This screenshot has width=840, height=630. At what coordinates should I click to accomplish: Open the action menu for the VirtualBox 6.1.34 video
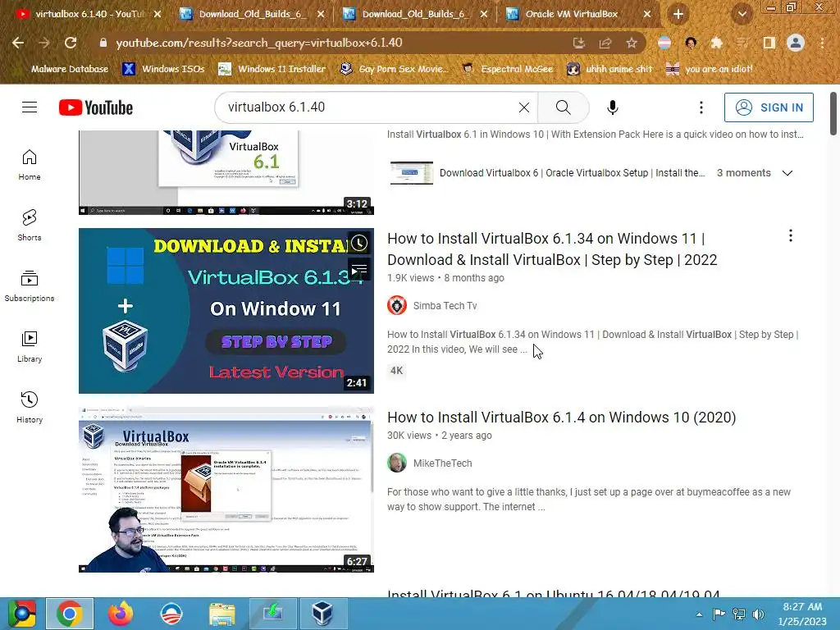tap(790, 235)
